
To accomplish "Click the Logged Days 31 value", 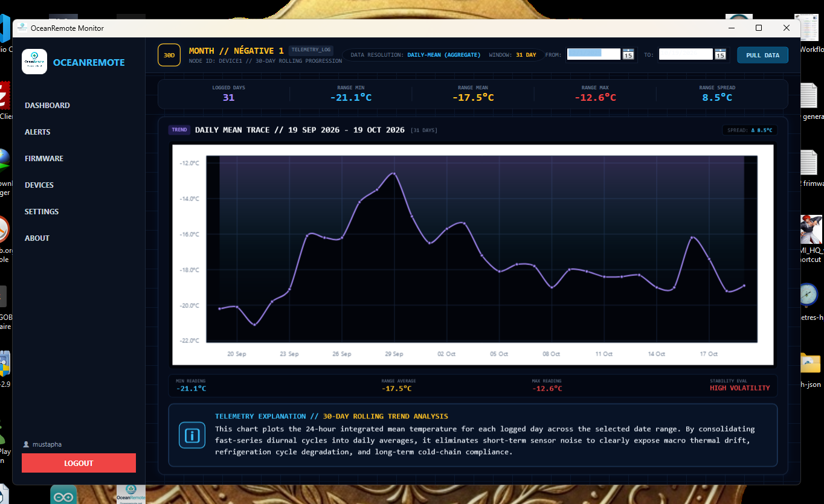I will pyautogui.click(x=228, y=97).
